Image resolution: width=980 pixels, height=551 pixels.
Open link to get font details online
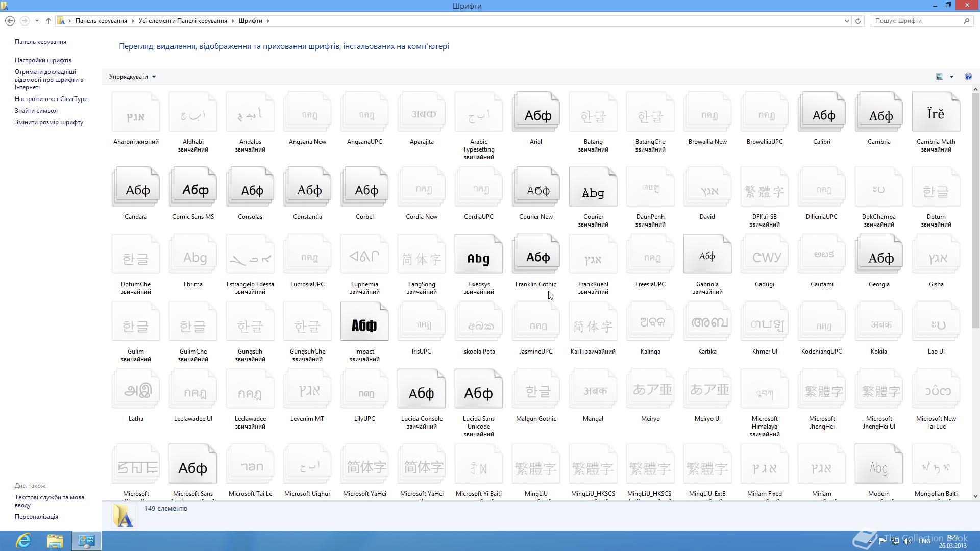pos(48,80)
